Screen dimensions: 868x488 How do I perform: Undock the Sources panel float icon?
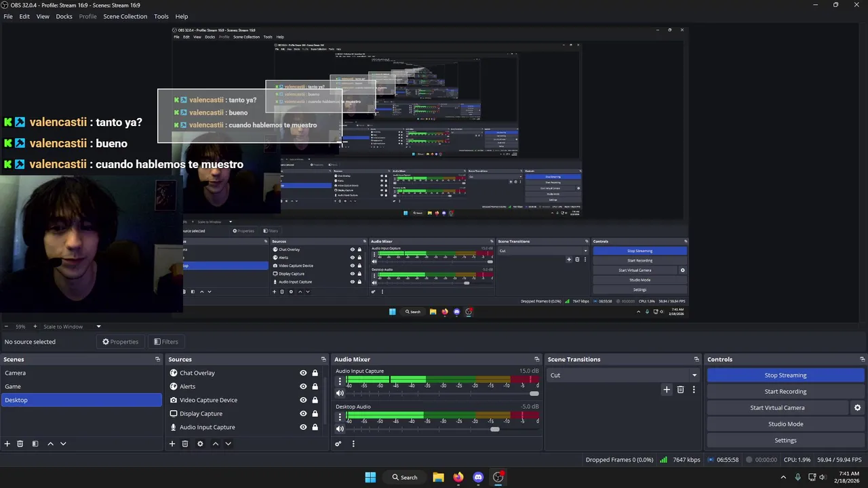coord(323,359)
